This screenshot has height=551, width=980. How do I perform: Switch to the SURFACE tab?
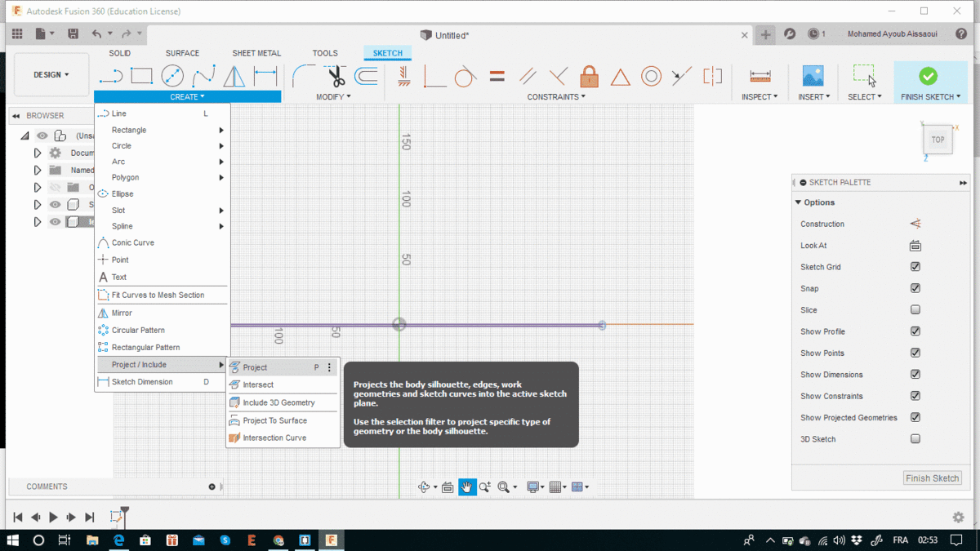pyautogui.click(x=182, y=53)
